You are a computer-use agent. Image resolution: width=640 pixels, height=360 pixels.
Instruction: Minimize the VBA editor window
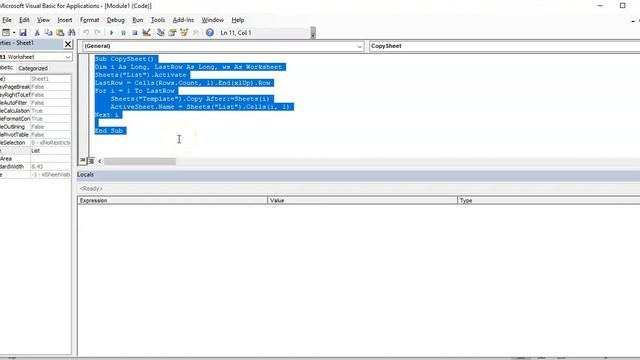click(x=600, y=6)
